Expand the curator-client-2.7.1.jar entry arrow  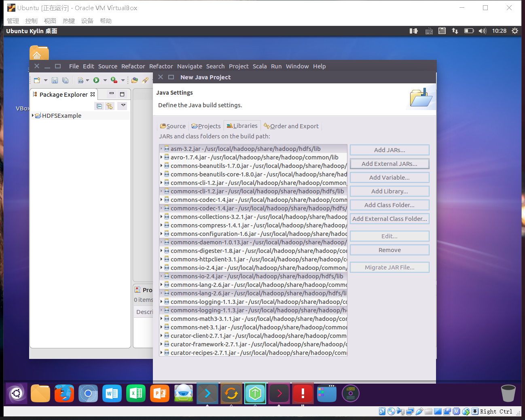coord(161,336)
